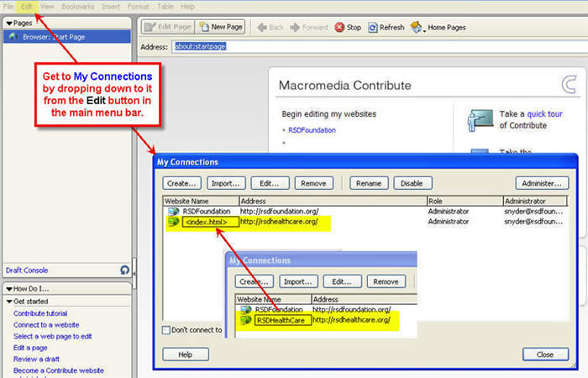Click the panel splitter collapse handle
588x378 pixels.
[x=134, y=273]
